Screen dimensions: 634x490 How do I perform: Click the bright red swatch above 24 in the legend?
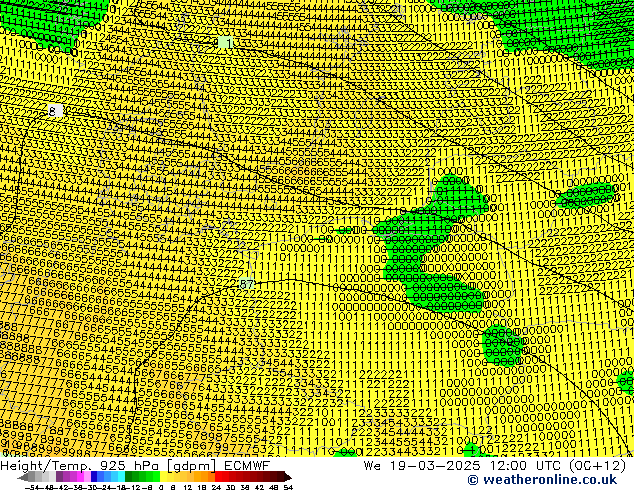[x=218, y=477]
